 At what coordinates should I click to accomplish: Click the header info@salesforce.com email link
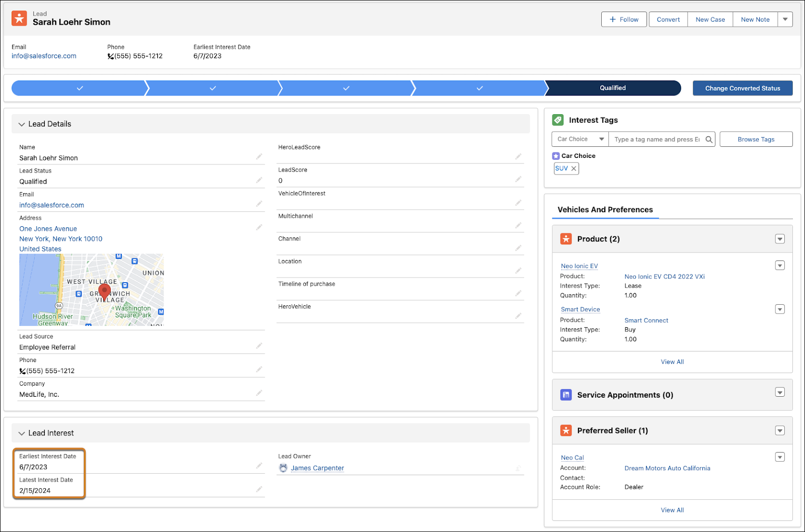coord(44,56)
